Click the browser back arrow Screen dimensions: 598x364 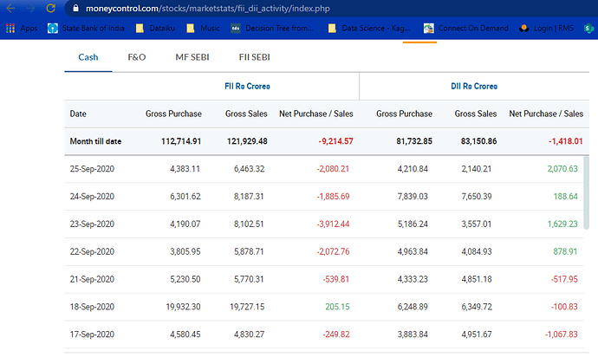coord(11,7)
